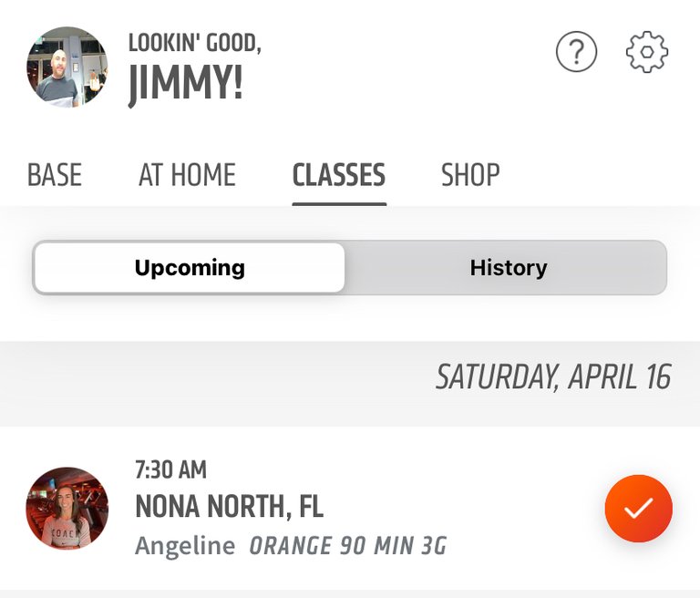Click the ORANGE 90 MIN 3G label
The width and height of the screenshot is (700, 598).
click(348, 546)
